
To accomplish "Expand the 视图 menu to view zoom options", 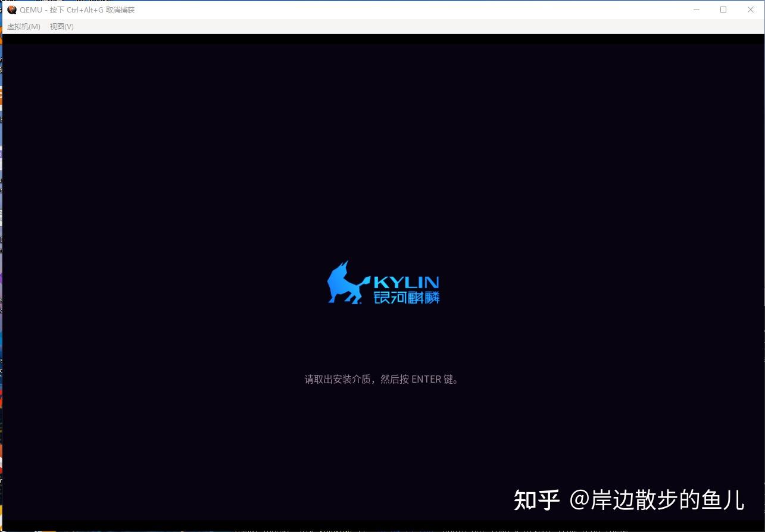I will click(x=61, y=26).
